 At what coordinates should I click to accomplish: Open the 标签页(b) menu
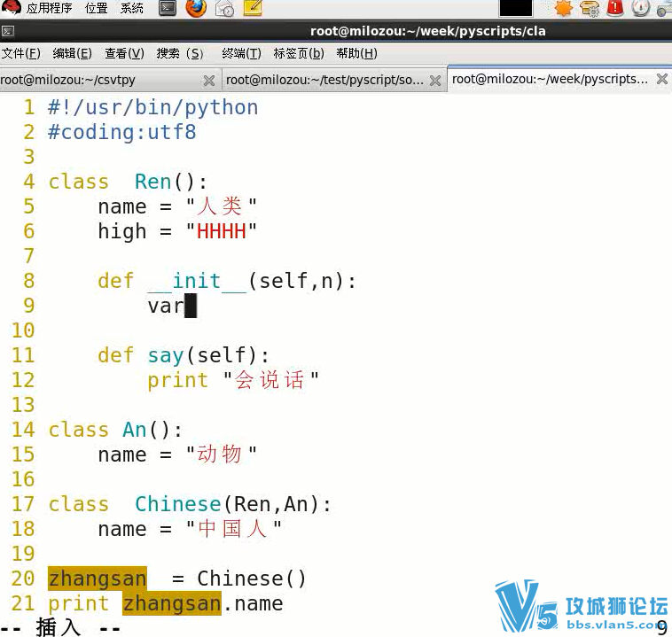299,53
